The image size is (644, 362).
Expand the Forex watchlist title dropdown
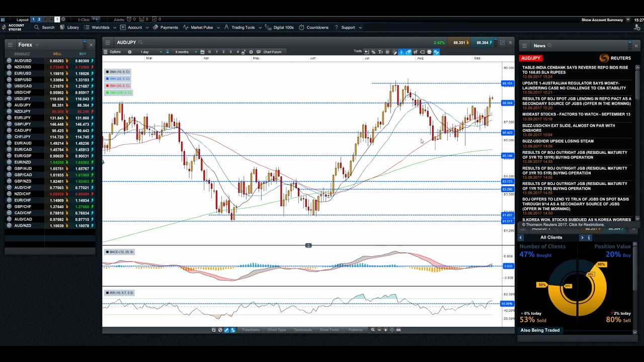tap(37, 45)
